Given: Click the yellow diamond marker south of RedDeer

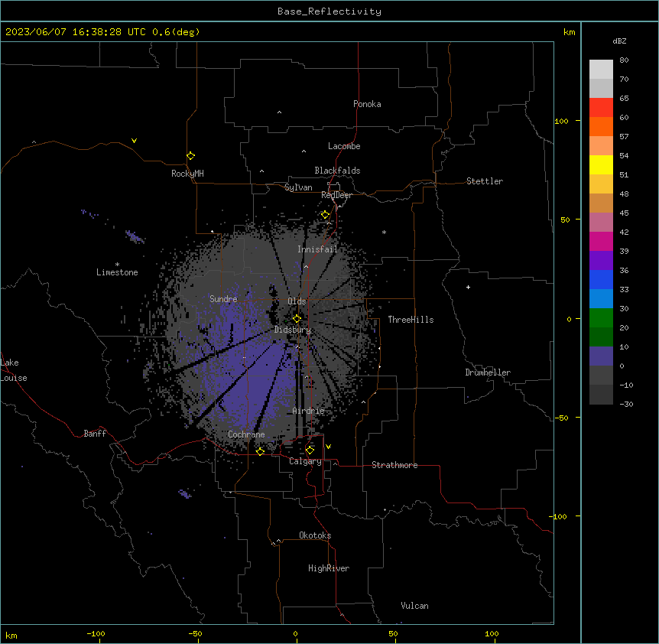Looking at the screenshot, I should tap(325, 215).
